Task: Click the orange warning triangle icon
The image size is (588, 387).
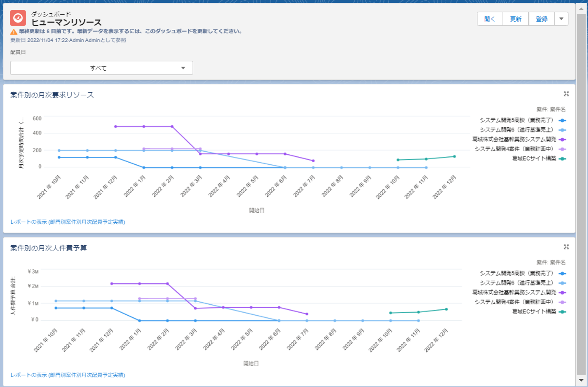Action: tap(14, 32)
